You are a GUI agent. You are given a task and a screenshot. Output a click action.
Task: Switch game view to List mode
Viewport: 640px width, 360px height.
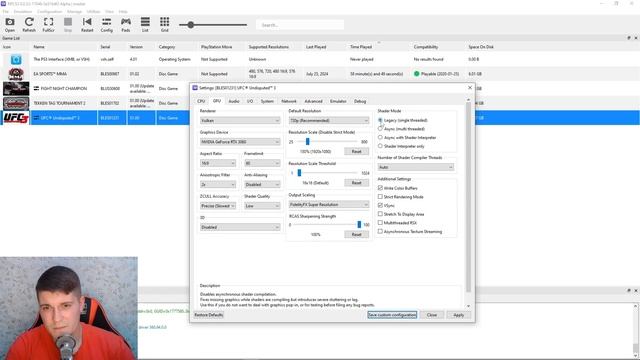pos(145,24)
